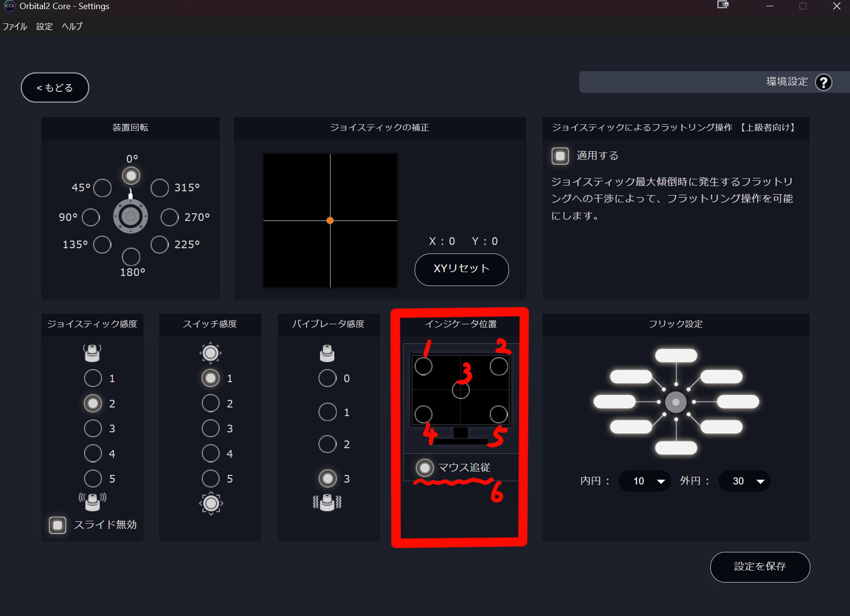Click the bottom switch sensitivity icon

pos(211,503)
